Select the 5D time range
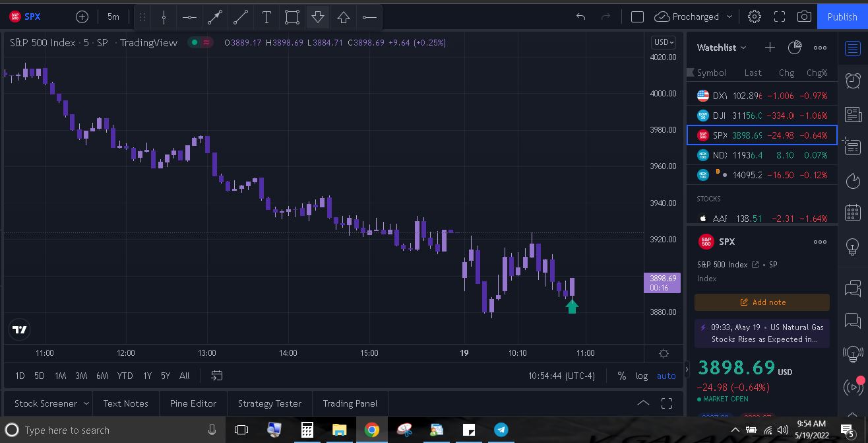Image resolution: width=868 pixels, height=443 pixels. [x=40, y=376]
